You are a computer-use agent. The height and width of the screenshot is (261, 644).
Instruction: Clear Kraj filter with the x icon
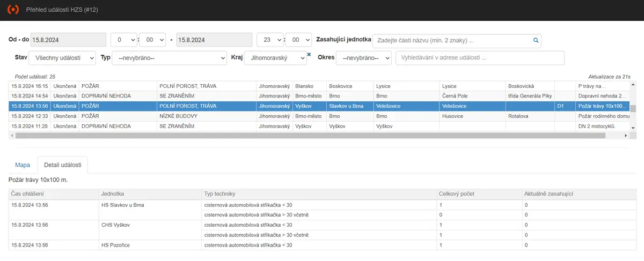tap(309, 54)
